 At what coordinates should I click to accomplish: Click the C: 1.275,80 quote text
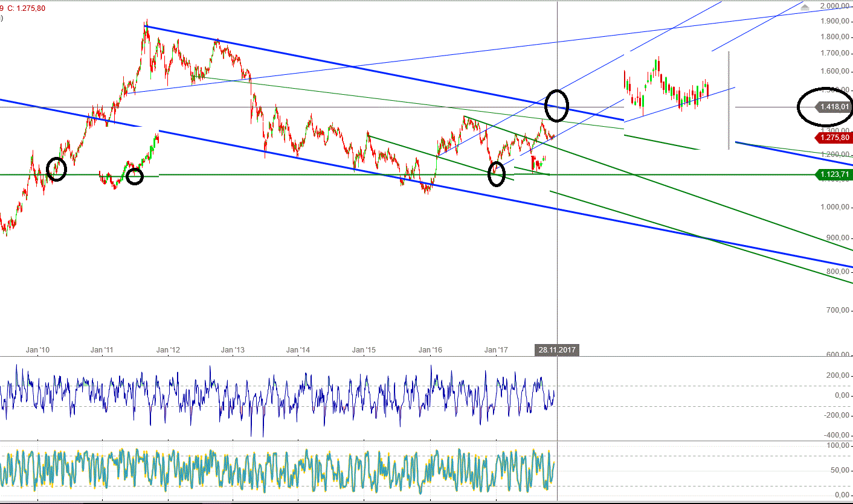click(25, 8)
